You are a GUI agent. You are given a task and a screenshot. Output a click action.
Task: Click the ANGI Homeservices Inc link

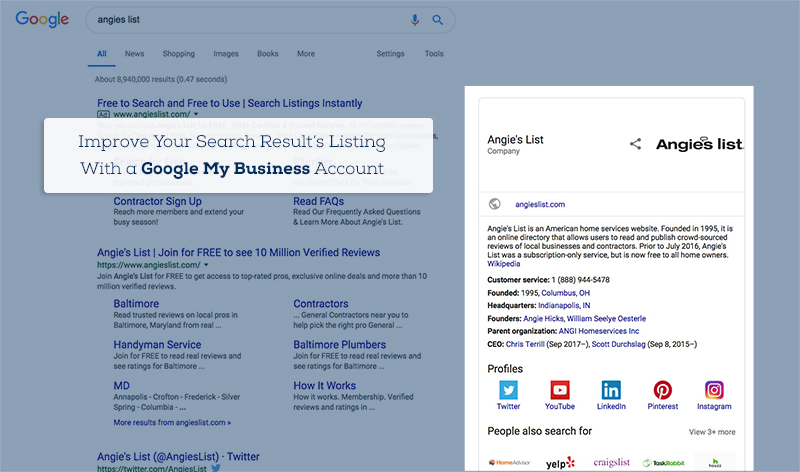click(598, 331)
